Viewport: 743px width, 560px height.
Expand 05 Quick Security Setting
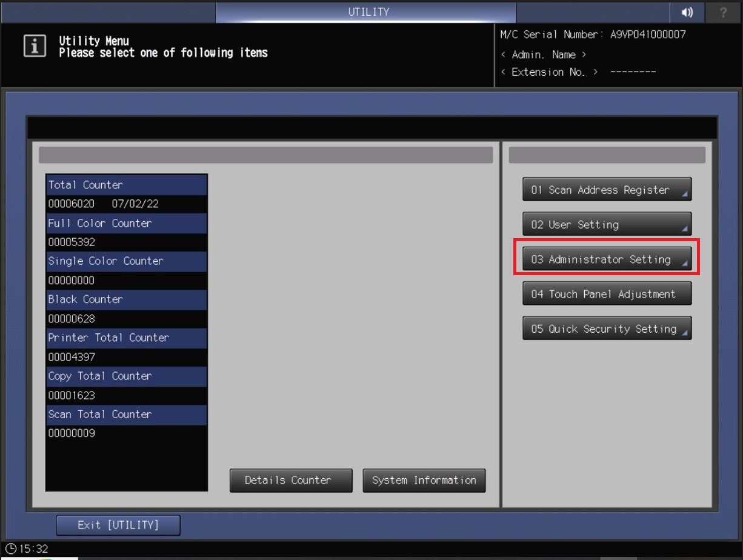[x=607, y=329]
